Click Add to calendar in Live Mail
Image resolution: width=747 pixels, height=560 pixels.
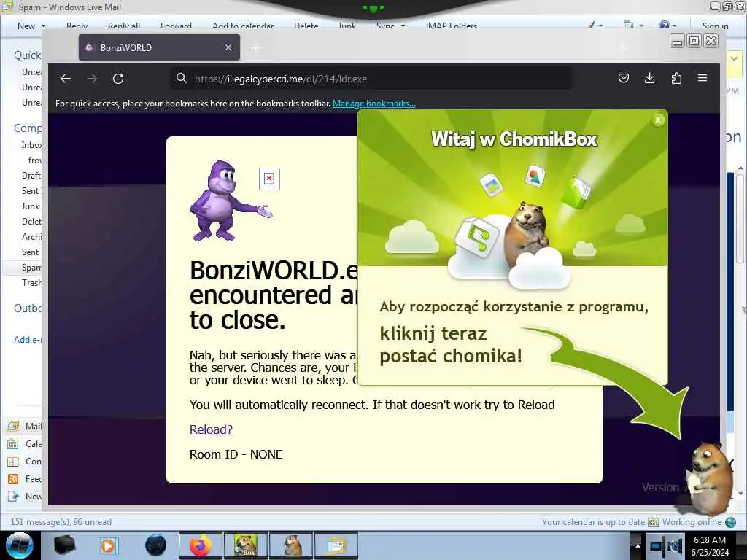(x=243, y=26)
